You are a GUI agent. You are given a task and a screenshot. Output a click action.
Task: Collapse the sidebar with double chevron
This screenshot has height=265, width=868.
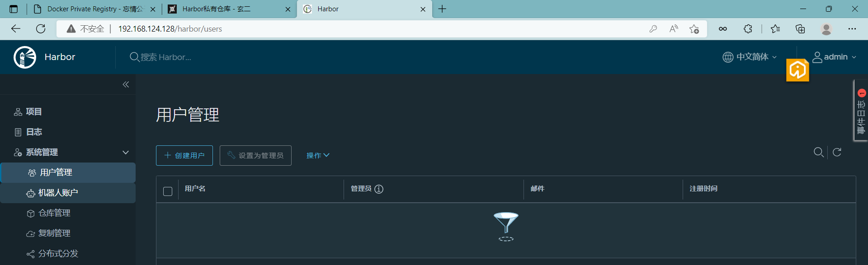point(126,84)
